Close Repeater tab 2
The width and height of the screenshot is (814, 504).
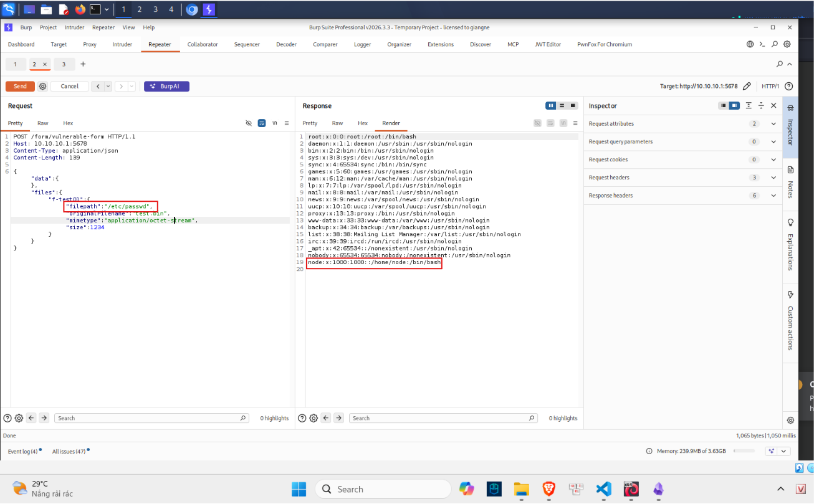pos(45,65)
